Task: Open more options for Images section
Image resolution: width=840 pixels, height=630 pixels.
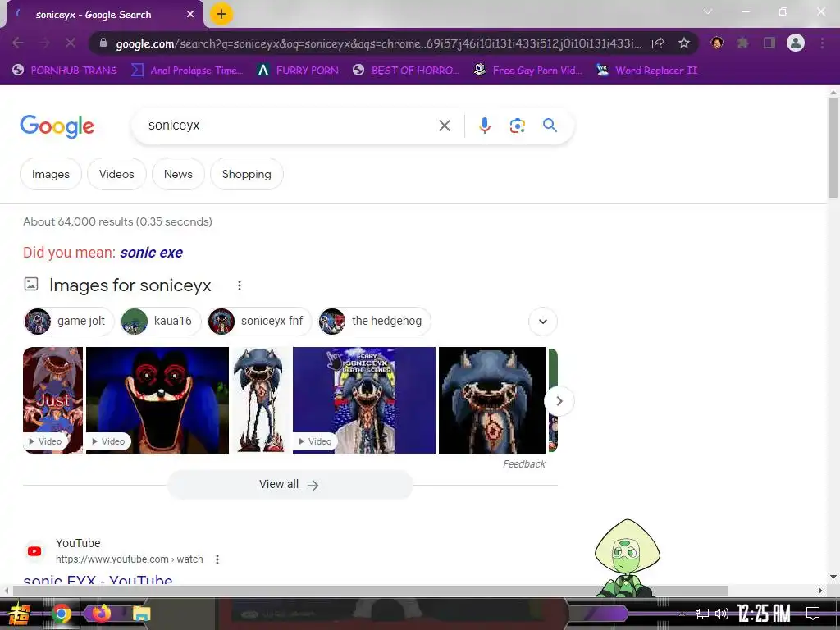Action: [x=240, y=285]
